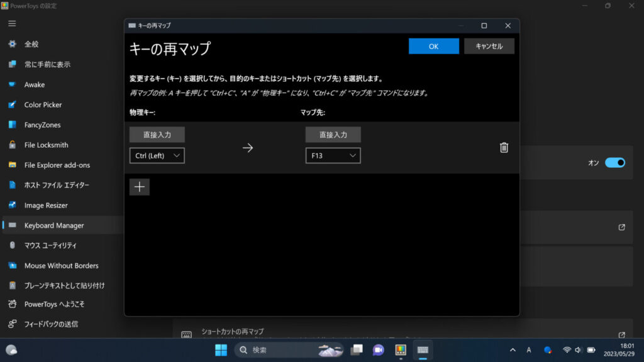Open the Chat app on the taskbar
Viewport: 644px width, 362px height.
coord(378,350)
